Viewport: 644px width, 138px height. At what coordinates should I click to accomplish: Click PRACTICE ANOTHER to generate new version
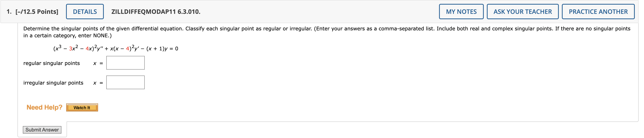pos(599,11)
